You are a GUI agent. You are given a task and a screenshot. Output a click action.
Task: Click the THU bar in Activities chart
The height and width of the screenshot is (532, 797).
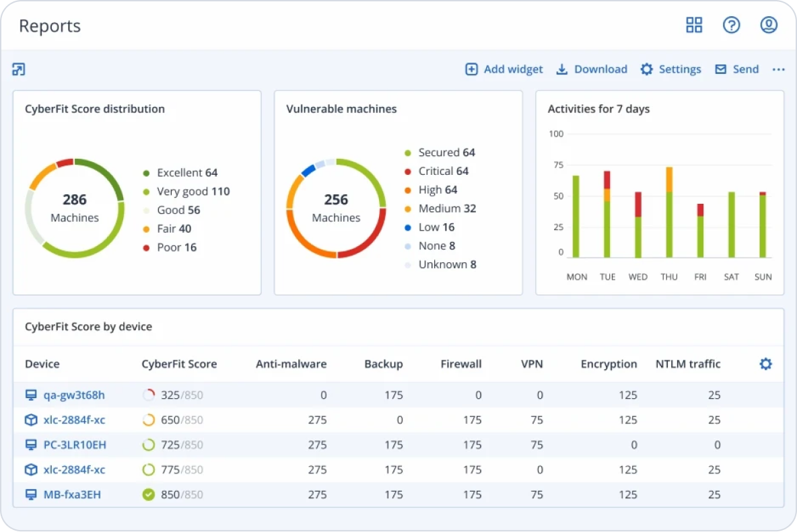click(668, 213)
